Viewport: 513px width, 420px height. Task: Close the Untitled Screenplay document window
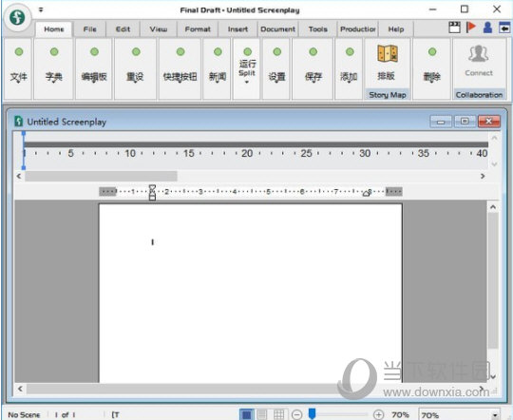[489, 122]
